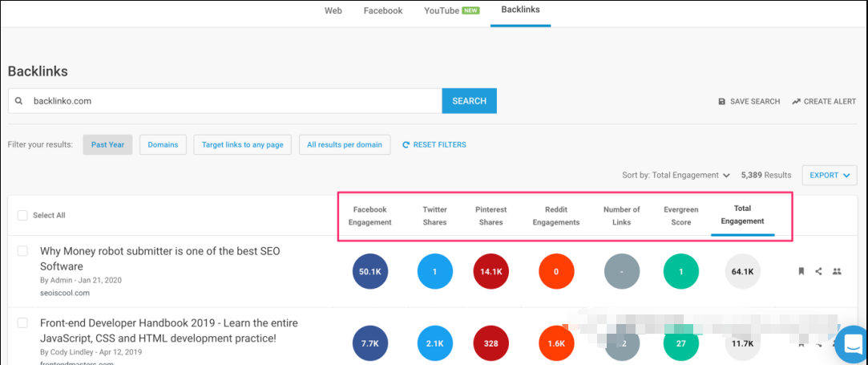Click the backlinko.com search input field

click(x=232, y=101)
